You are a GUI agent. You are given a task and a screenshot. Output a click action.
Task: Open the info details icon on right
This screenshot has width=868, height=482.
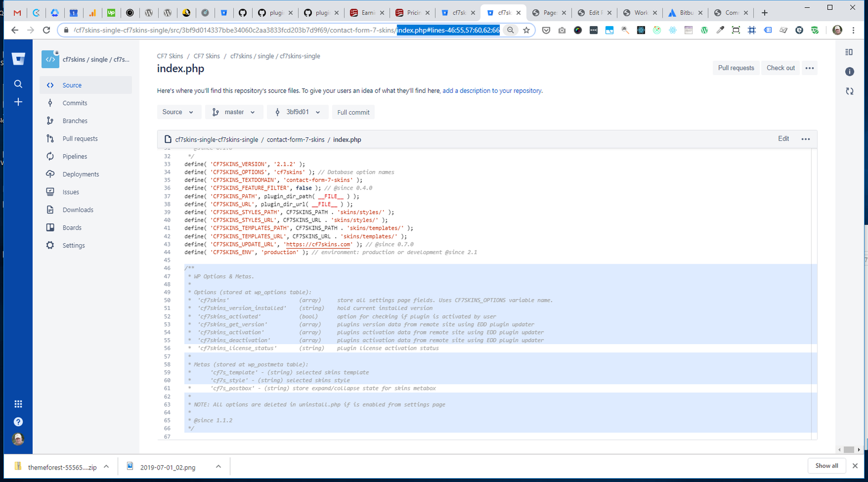850,72
